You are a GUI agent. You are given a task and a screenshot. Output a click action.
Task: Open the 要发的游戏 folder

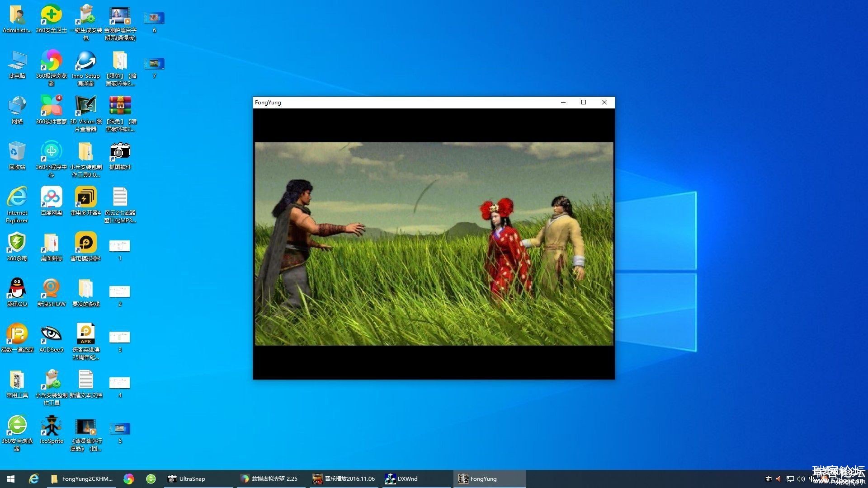click(x=85, y=293)
